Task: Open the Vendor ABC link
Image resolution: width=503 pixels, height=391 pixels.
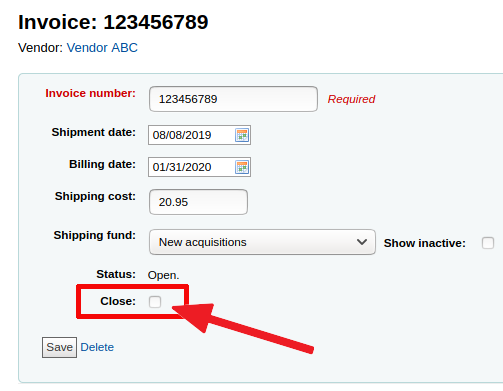Action: (x=102, y=48)
